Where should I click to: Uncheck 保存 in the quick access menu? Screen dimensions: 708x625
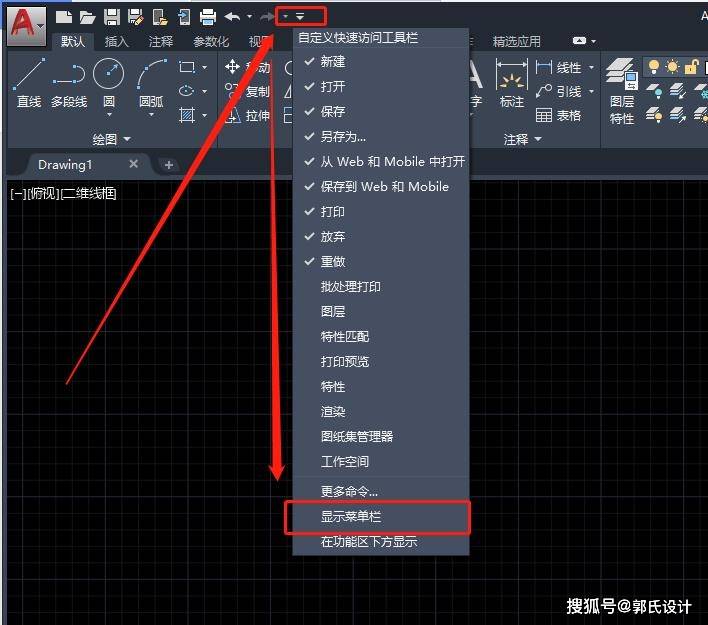[381, 111]
